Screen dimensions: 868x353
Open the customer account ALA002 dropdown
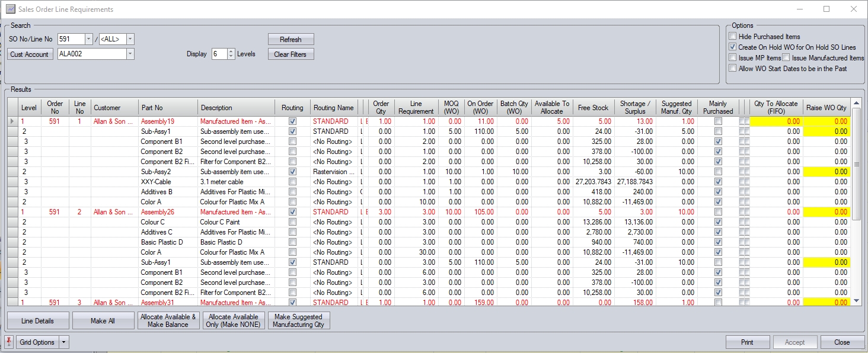(x=130, y=54)
